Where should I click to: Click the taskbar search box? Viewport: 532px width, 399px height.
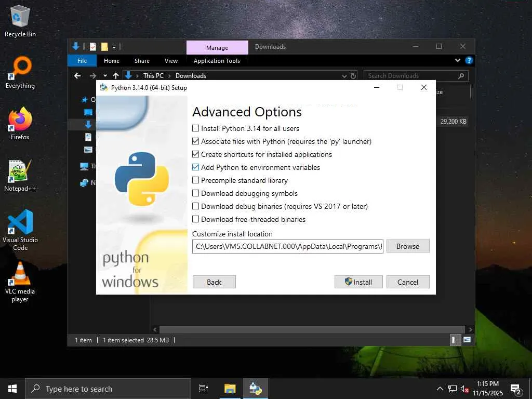(108, 389)
